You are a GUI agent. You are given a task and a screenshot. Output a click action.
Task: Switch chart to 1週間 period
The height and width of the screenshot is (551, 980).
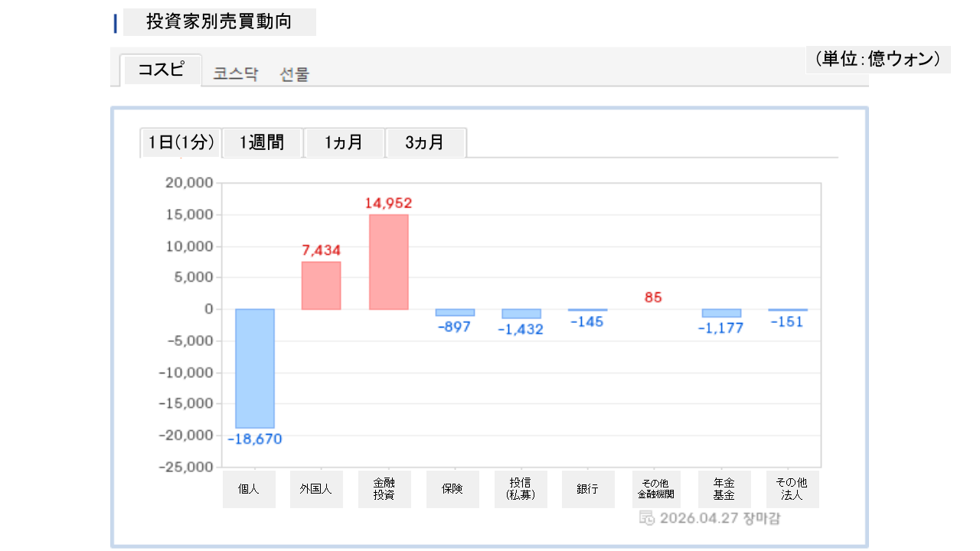(262, 143)
